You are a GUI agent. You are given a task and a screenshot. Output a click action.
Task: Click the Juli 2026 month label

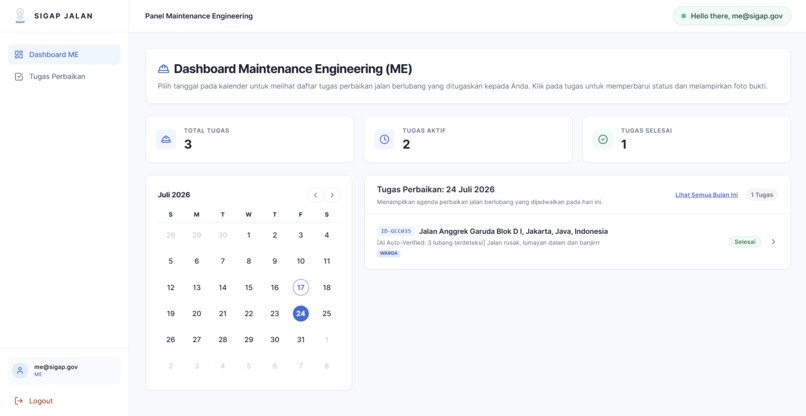click(174, 195)
